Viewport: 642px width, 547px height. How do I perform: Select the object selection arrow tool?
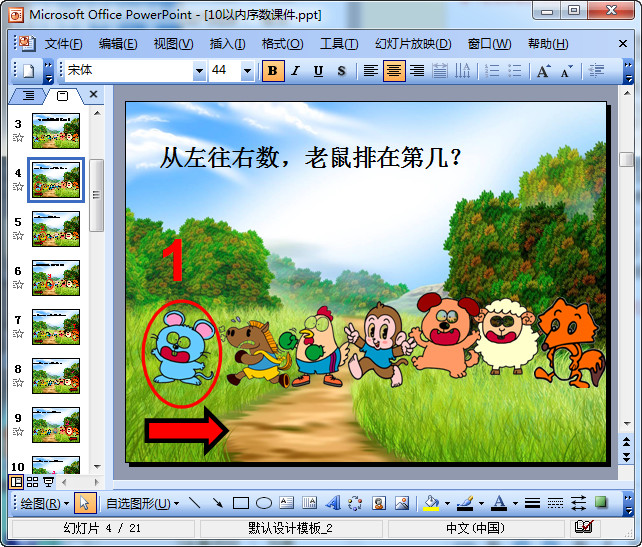coord(85,503)
